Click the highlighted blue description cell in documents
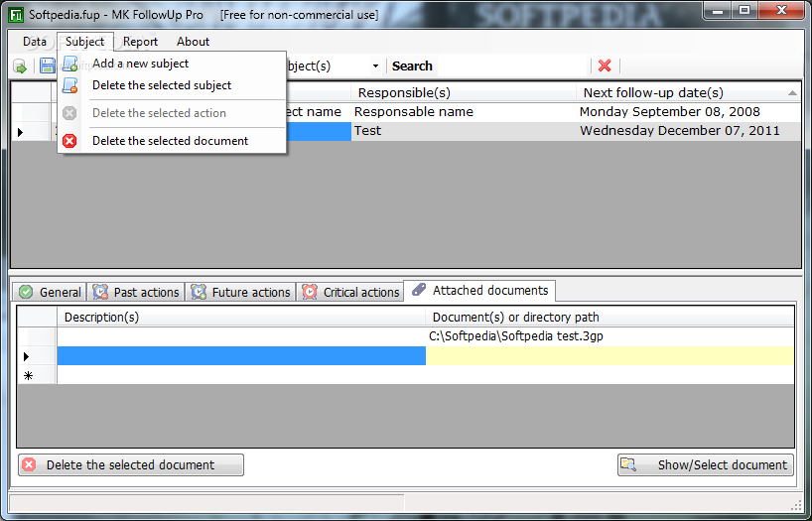812x521 pixels. pyautogui.click(x=241, y=356)
